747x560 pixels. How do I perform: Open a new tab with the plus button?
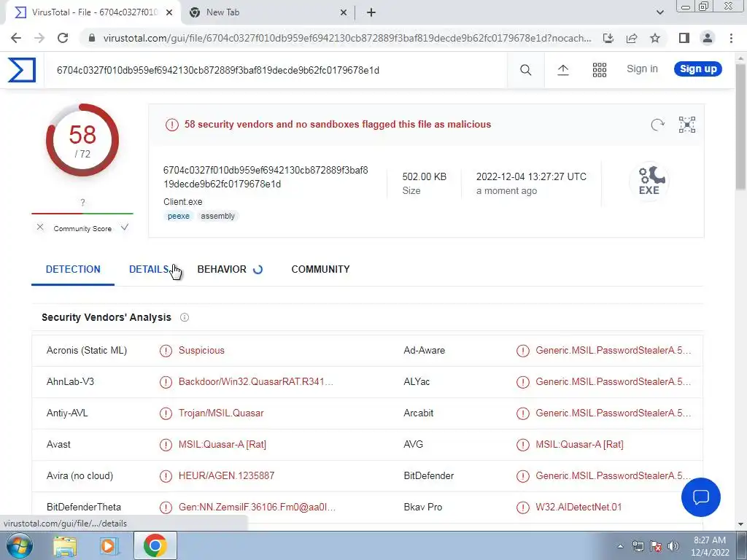371,13
